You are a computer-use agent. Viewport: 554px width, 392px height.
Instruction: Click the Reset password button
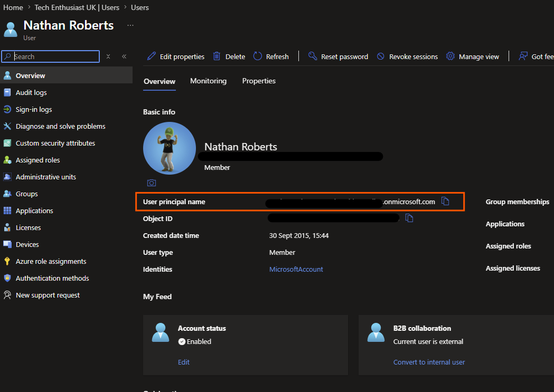pos(338,56)
